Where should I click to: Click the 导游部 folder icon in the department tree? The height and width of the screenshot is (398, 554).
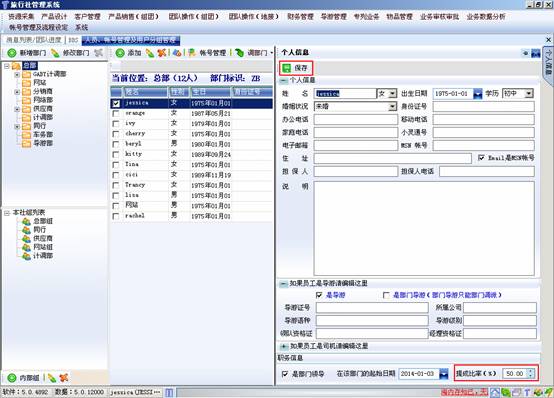(x=26, y=144)
